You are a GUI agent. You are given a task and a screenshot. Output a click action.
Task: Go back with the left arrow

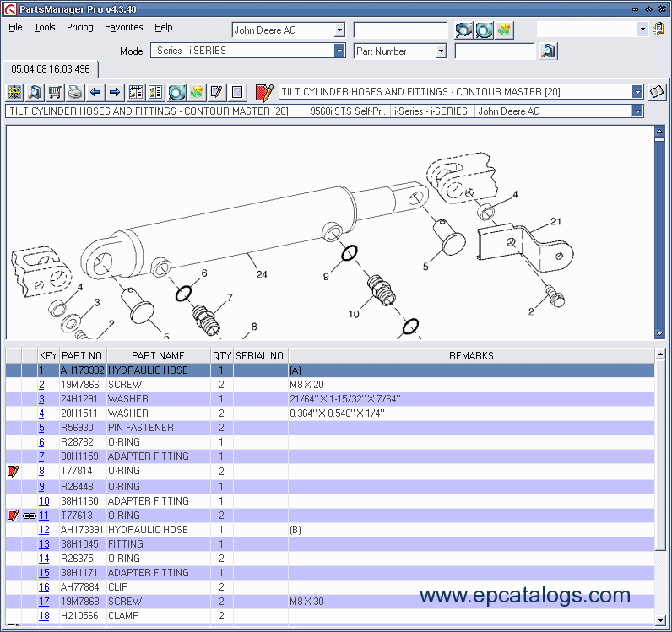tap(95, 92)
